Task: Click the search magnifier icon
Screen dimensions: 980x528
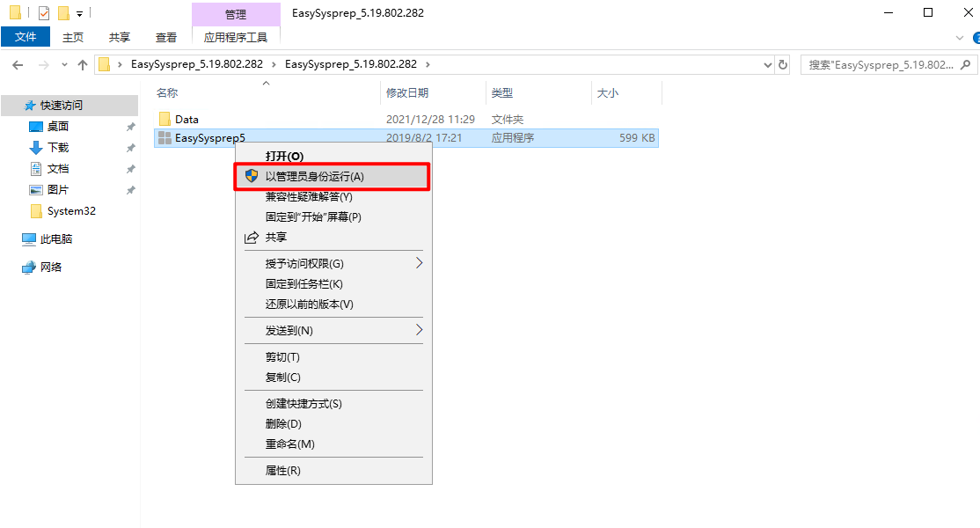Action: point(966,65)
